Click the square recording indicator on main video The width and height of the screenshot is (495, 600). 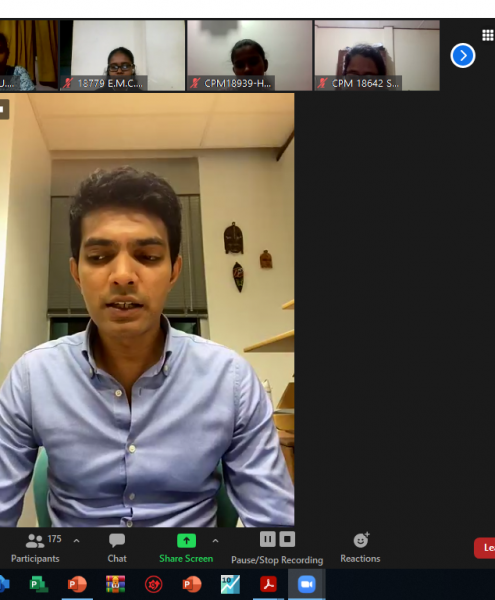[x=3, y=109]
